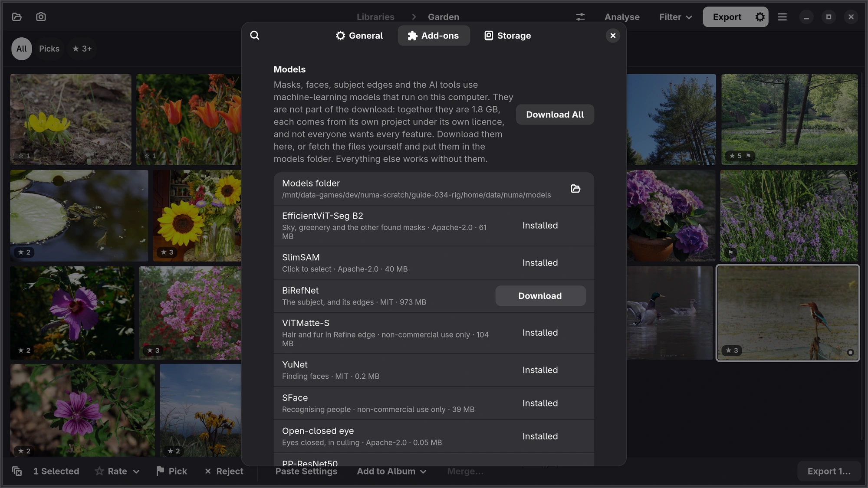The image size is (868, 488).
Task: Click the Garden breadcrumb
Action: pyautogui.click(x=444, y=17)
